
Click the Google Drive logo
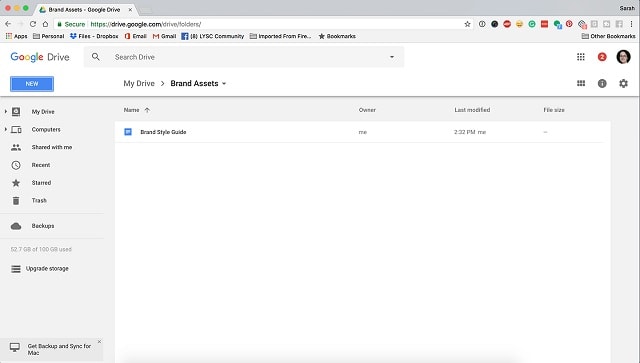point(40,57)
